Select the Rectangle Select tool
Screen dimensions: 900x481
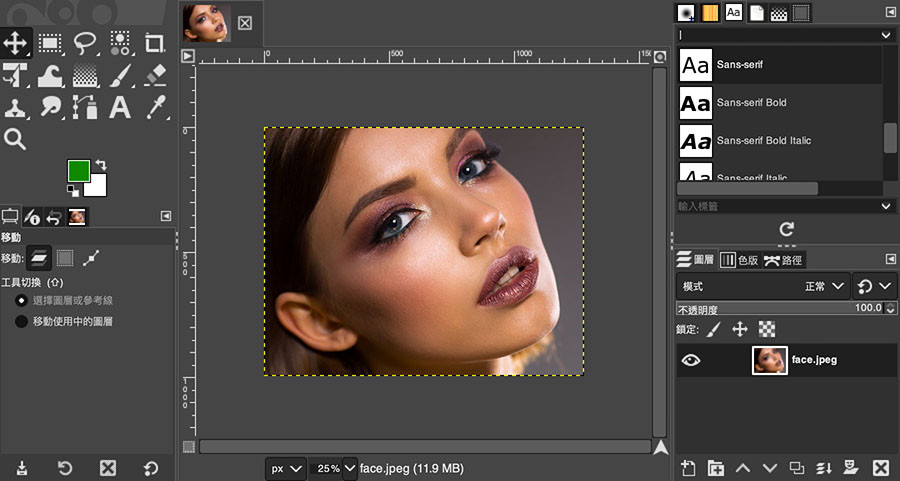(51, 43)
